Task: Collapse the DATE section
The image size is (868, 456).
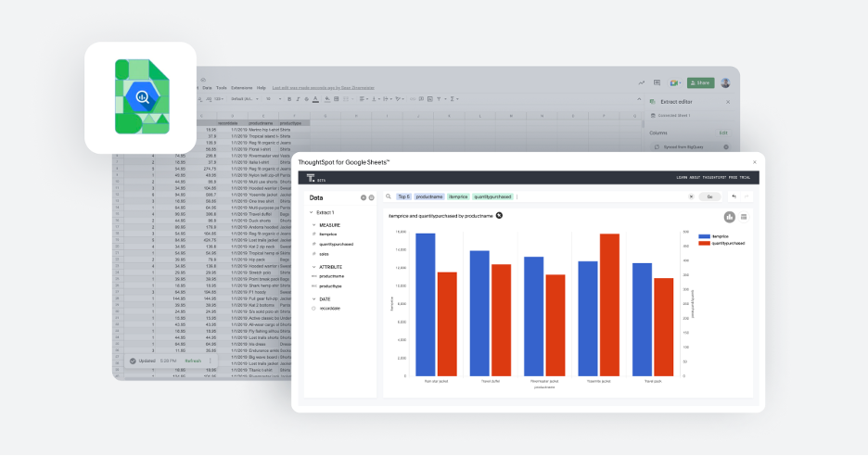Action: [313, 299]
